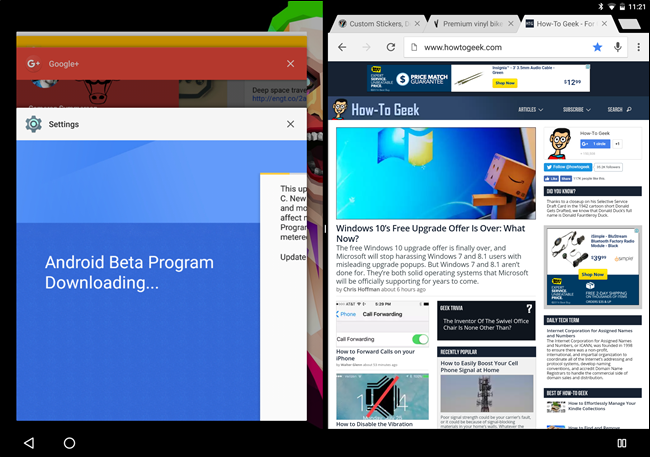
Task: Click the How-To Geek Google+ profile avatar
Action: 559,143
